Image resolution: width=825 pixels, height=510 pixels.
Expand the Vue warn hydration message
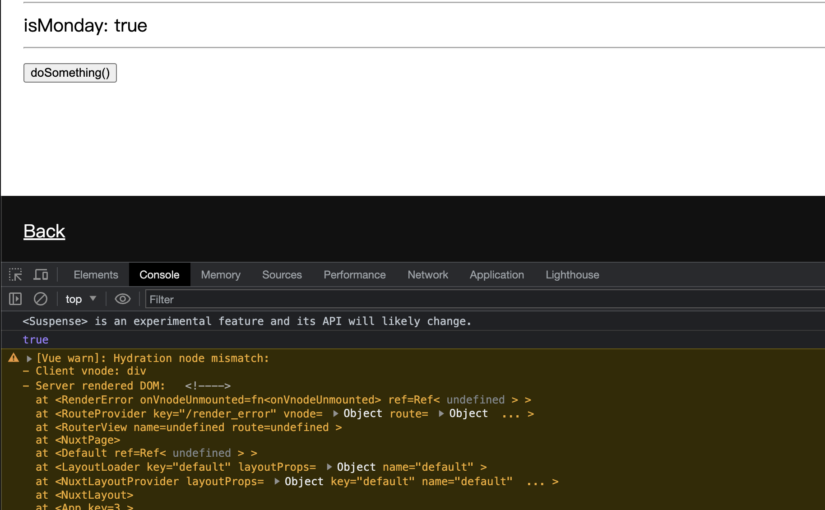point(30,358)
